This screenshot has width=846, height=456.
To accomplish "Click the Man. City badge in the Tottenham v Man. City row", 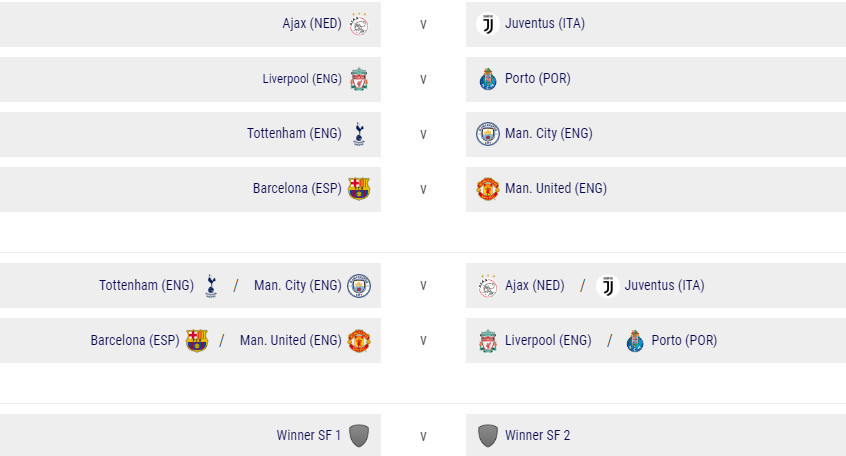I will (x=488, y=134).
